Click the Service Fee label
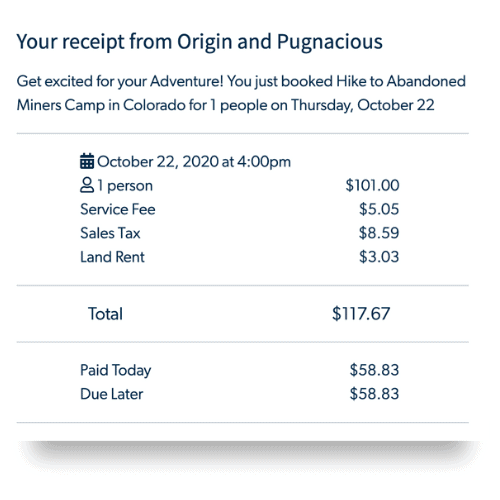This screenshot has width=500, height=500. pyautogui.click(x=118, y=209)
